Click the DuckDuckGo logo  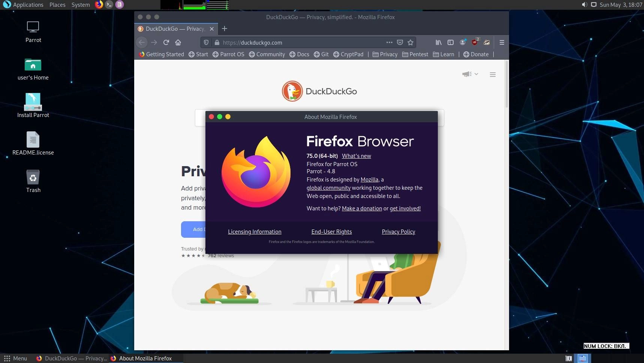(319, 91)
